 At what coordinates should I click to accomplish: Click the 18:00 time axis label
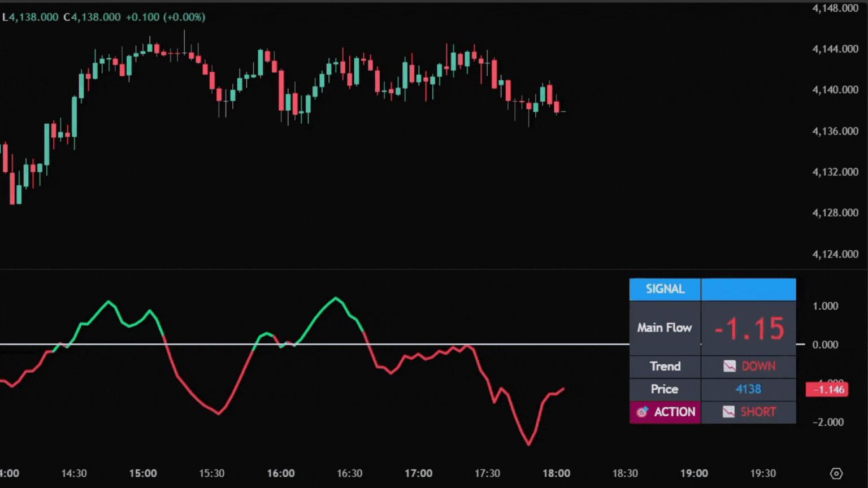(557, 473)
